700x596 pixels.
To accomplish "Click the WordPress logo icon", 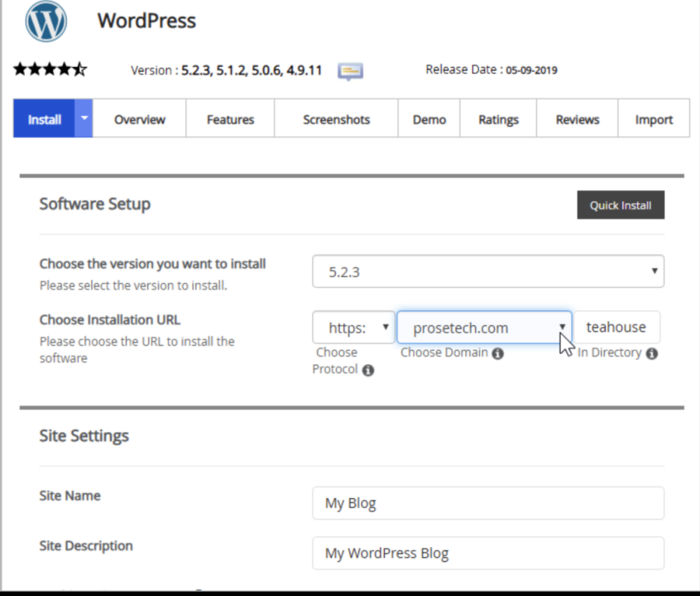I will coord(46,21).
